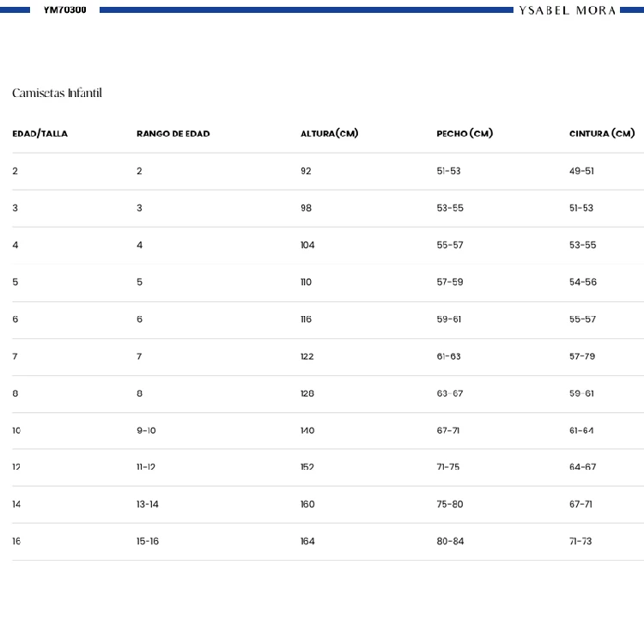Select the 9-10 age range cell
This screenshot has height=644, width=644.
point(146,430)
